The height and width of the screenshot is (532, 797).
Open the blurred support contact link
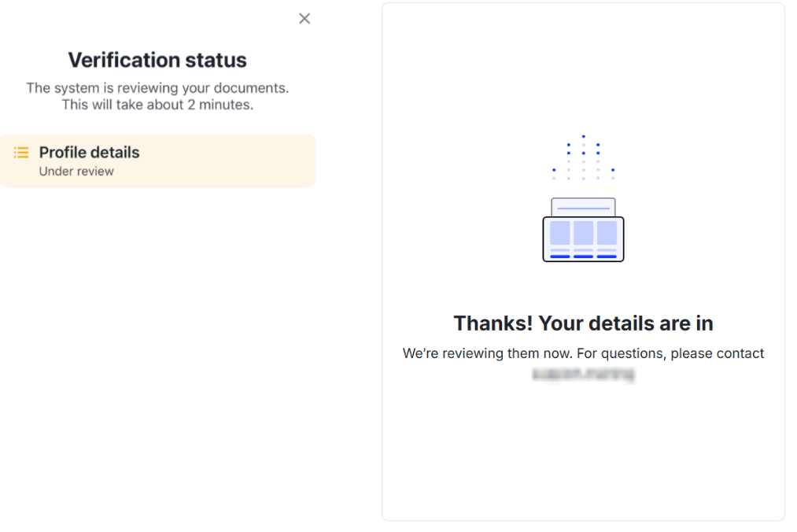pyautogui.click(x=583, y=375)
